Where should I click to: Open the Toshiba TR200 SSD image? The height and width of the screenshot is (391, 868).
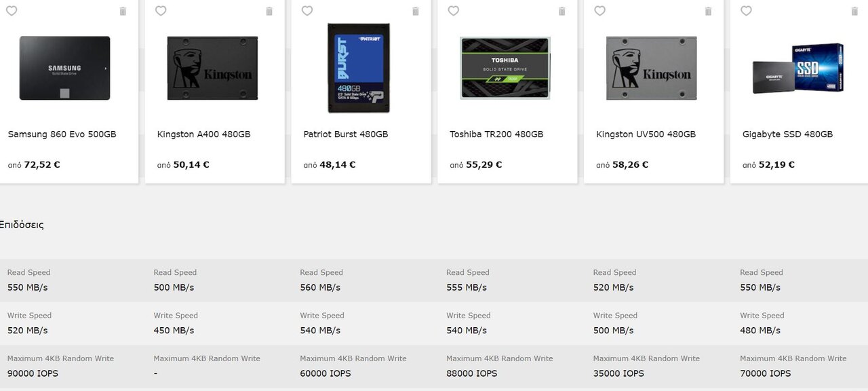pos(505,68)
